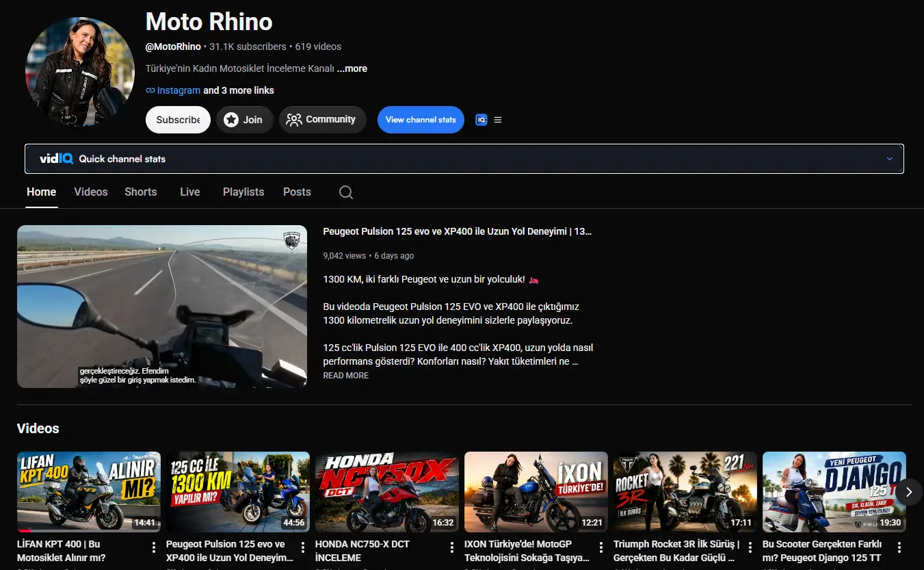Click the 619 videos count
924x570 pixels.
[x=318, y=47]
